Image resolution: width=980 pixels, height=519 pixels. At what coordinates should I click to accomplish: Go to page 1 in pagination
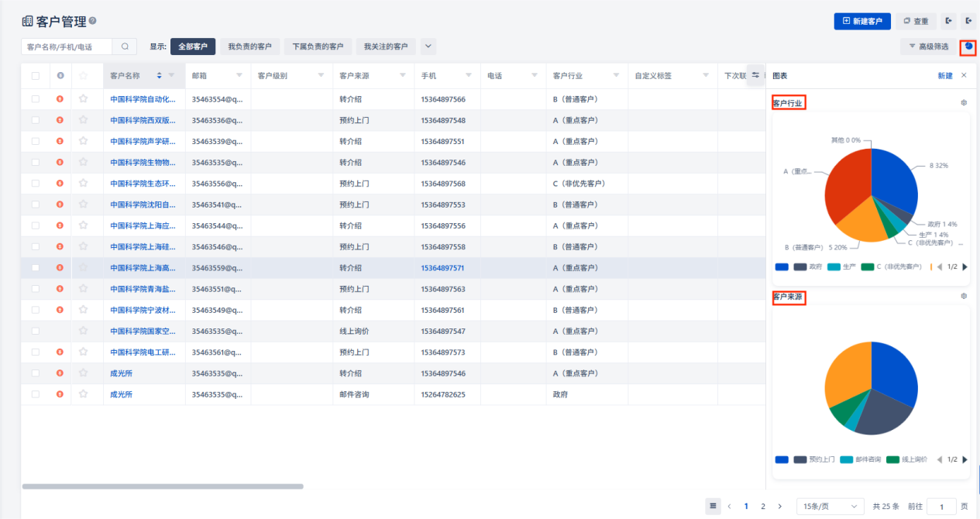[746, 506]
